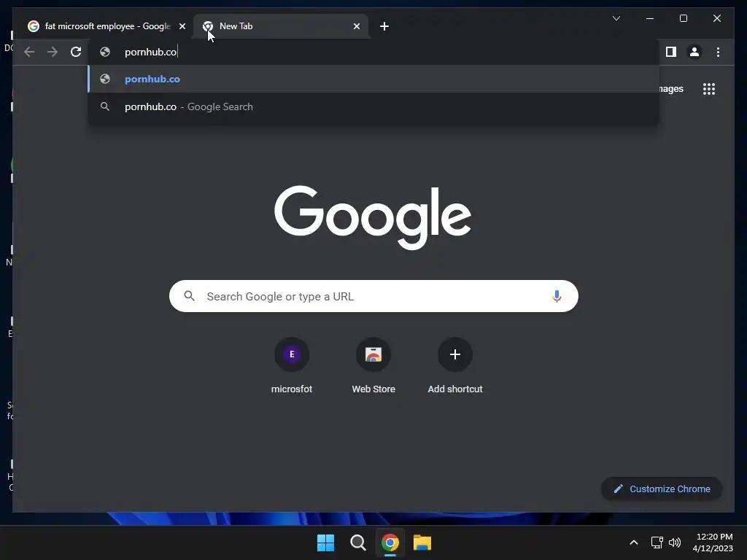Click the Google logo

pyautogui.click(x=373, y=217)
